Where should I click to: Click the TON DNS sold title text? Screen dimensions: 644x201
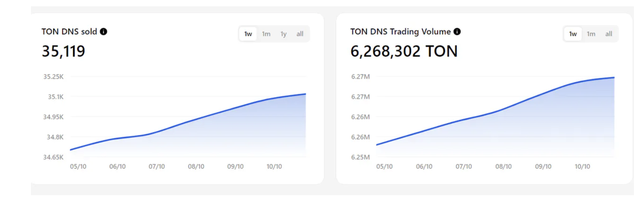pos(69,31)
